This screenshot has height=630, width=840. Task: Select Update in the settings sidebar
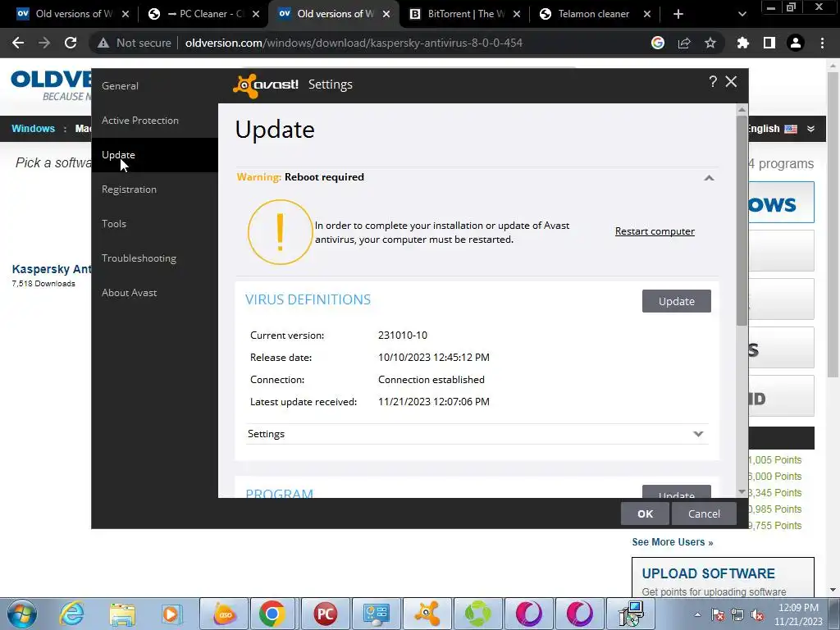154,155
